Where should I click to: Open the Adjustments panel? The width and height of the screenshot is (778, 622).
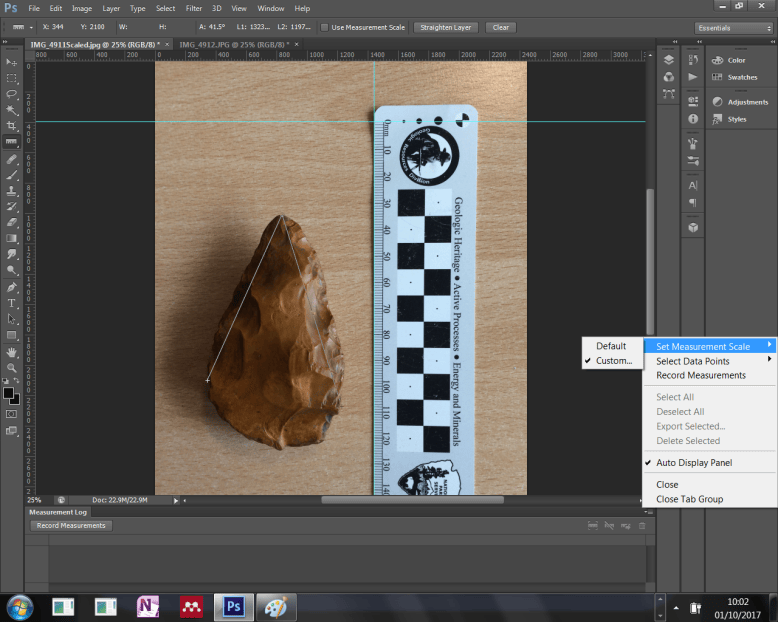pyautogui.click(x=740, y=102)
